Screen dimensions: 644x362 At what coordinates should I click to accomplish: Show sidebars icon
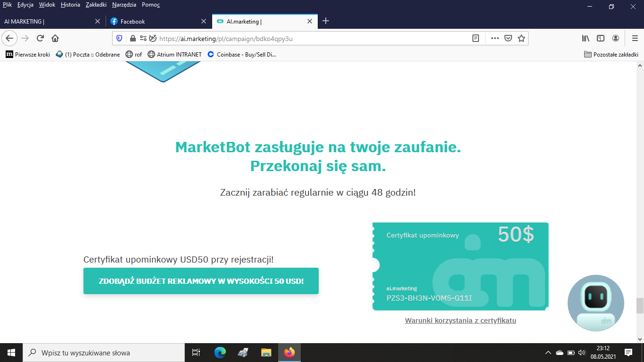click(601, 38)
